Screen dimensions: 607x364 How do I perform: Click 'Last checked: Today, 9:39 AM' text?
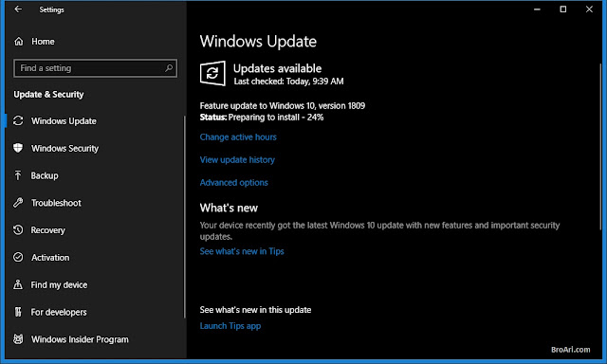288,82
